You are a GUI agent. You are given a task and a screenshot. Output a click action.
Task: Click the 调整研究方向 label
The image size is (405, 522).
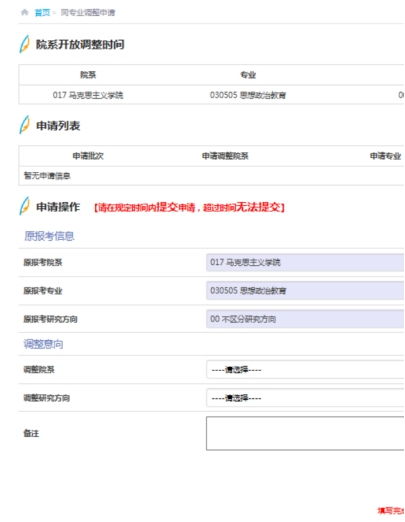click(x=46, y=397)
